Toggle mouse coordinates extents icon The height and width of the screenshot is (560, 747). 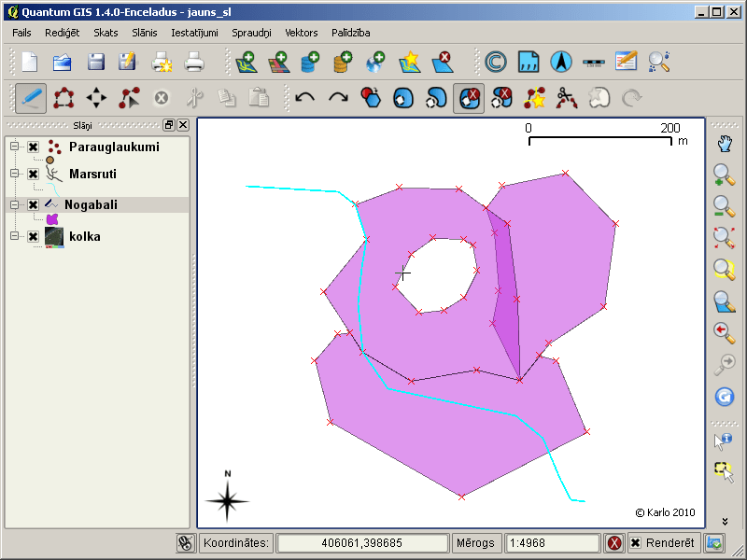click(x=185, y=543)
